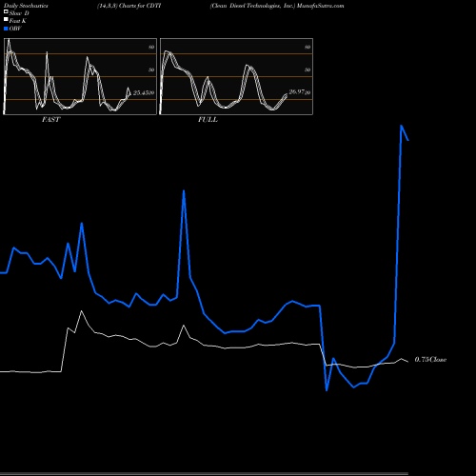Click the FULL stochastic chart thumbnail
This screenshot has height=476, width=476.
(236, 76)
